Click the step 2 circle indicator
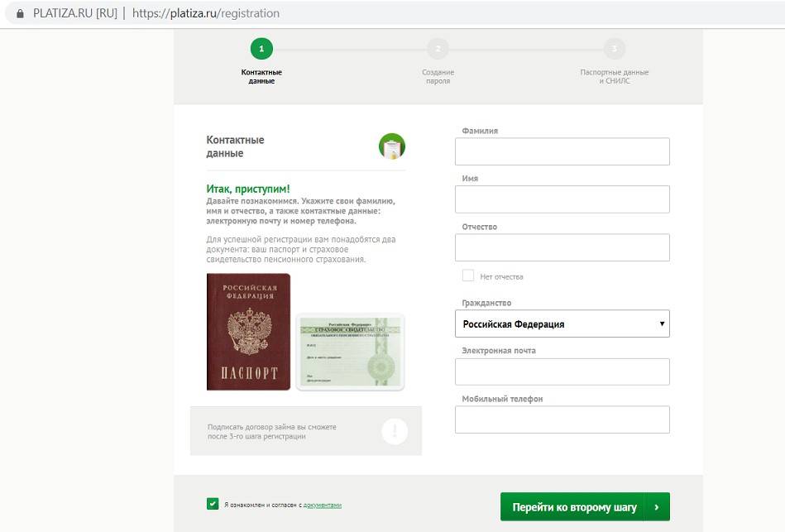The height and width of the screenshot is (532, 785). coord(438,49)
